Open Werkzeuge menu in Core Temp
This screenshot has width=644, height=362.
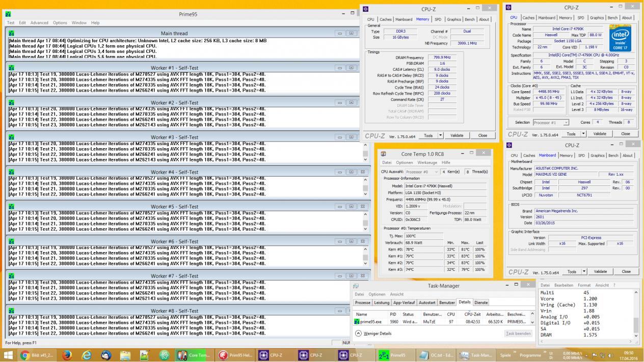tap(427, 162)
